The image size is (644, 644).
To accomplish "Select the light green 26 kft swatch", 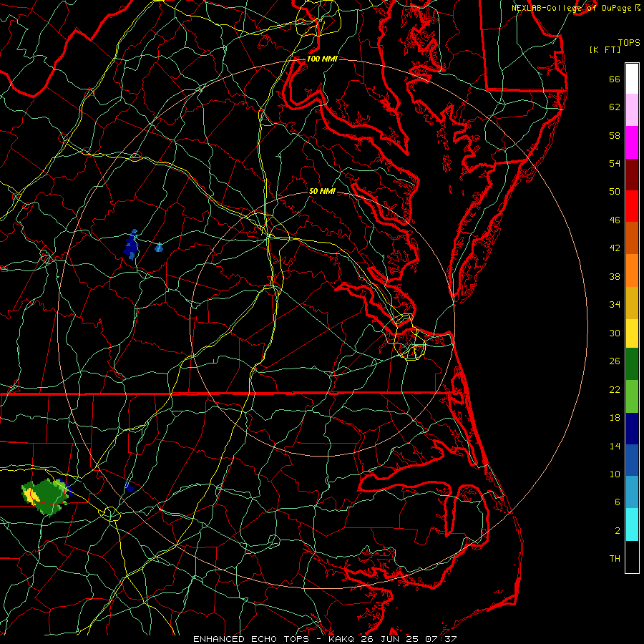I will tap(632, 396).
